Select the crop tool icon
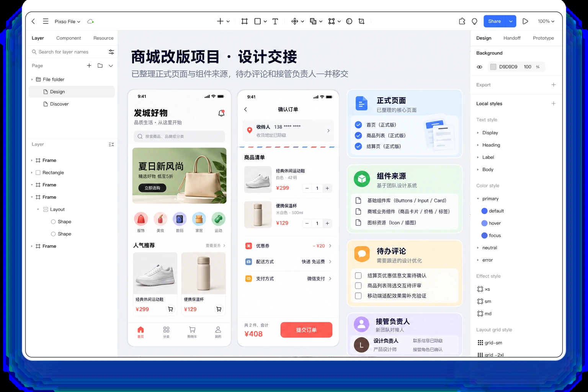Viewport: 588px width, 392px height. pos(361,21)
